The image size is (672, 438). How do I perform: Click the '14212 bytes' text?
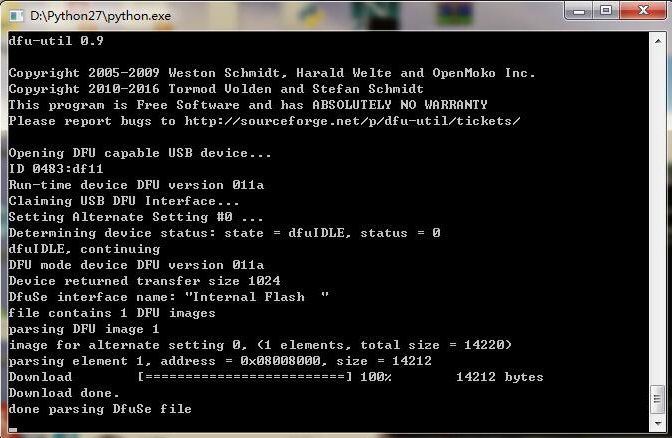(500, 377)
